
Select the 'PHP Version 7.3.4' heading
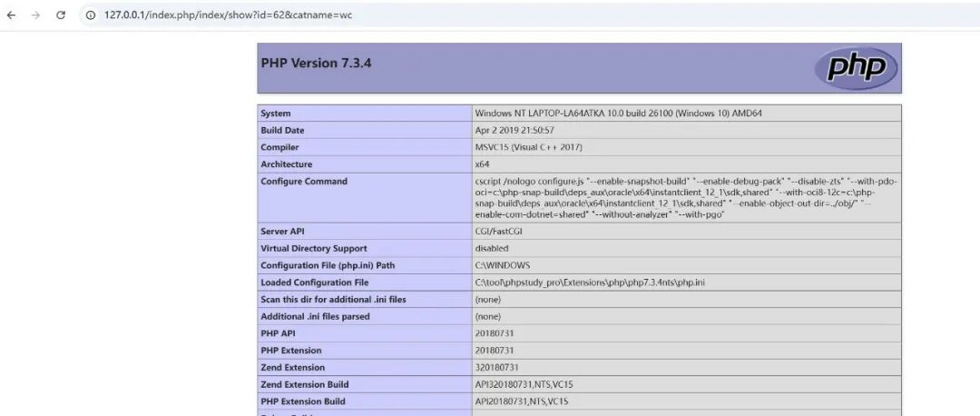tap(317, 63)
